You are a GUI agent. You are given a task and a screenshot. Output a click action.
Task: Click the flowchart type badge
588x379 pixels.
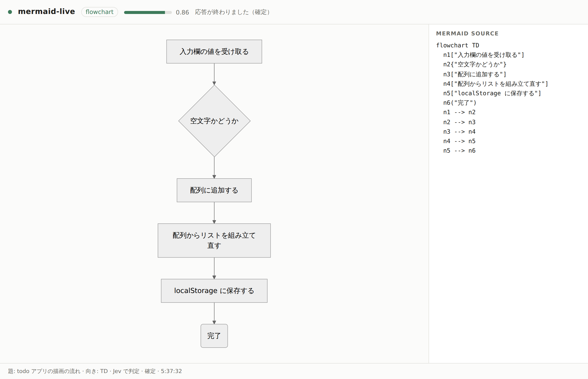(x=99, y=12)
